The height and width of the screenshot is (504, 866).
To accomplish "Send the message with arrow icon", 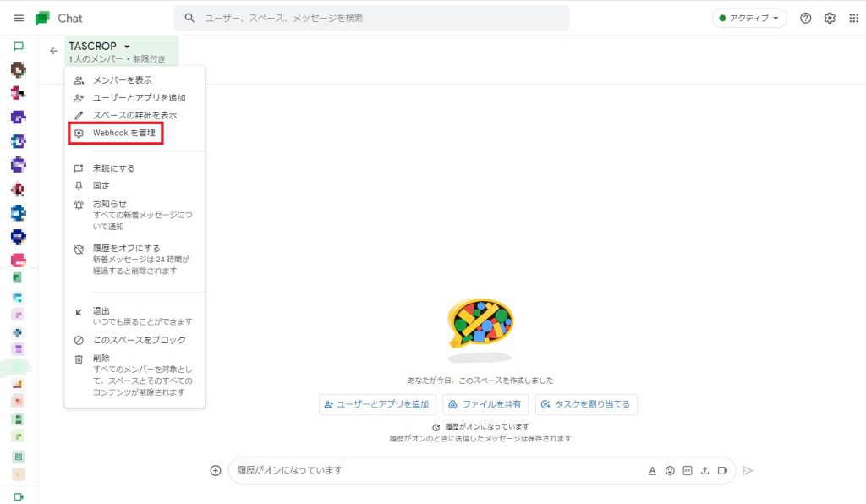I will [x=748, y=471].
